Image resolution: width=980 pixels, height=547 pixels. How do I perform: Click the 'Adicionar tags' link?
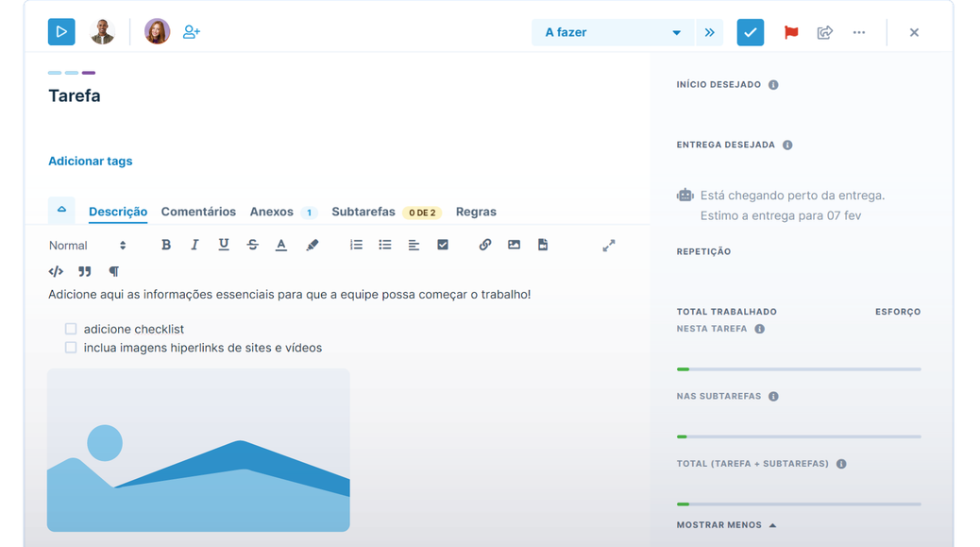click(90, 161)
